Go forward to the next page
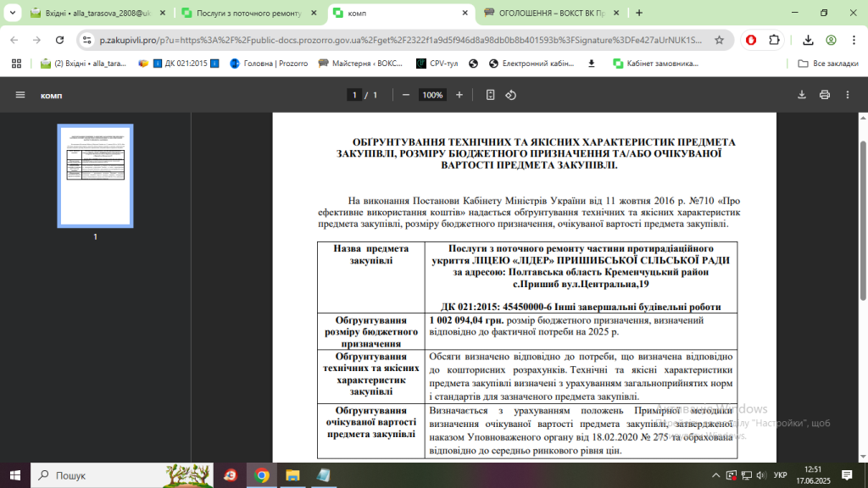The height and width of the screenshot is (488, 868). (x=36, y=40)
